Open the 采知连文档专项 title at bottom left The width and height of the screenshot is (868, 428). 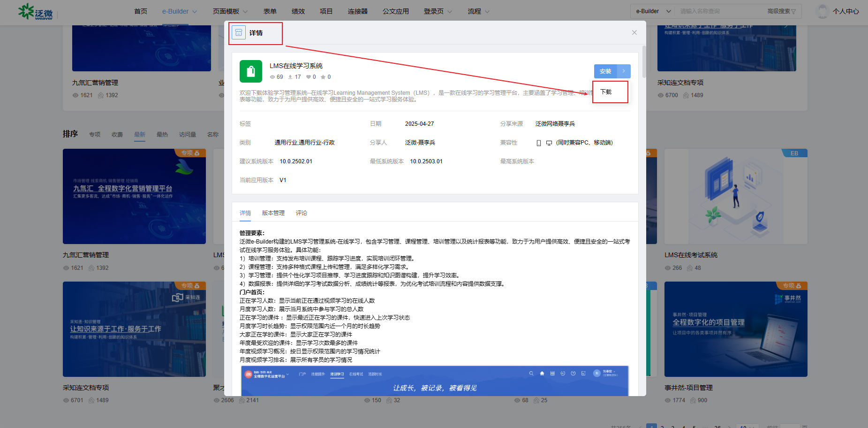(86, 388)
